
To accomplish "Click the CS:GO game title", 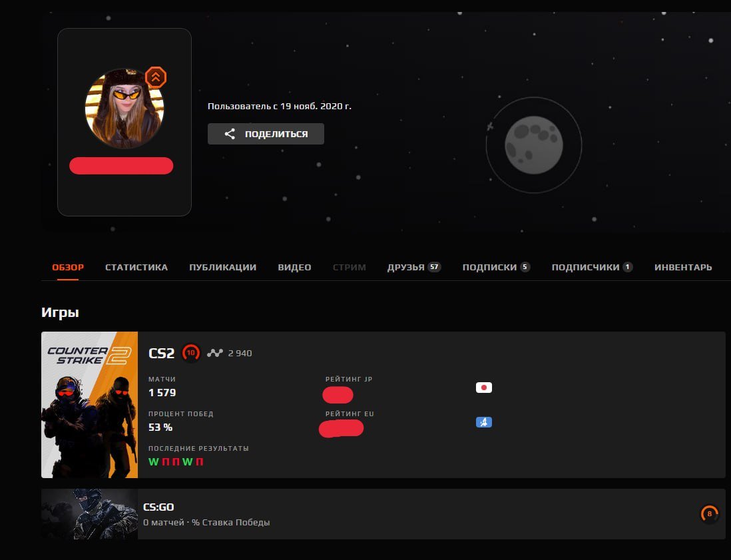I will [x=158, y=507].
